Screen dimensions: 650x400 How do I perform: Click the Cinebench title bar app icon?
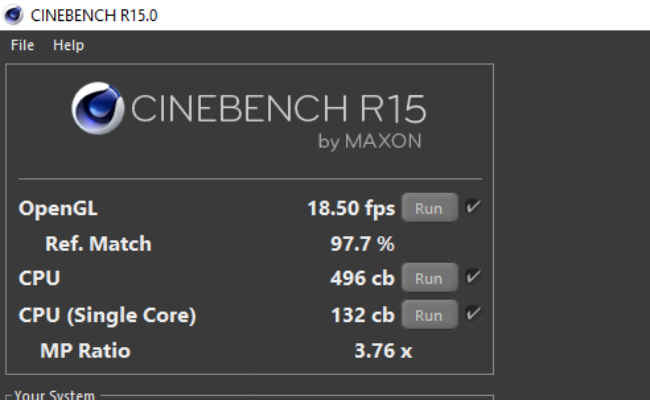pos(13,15)
